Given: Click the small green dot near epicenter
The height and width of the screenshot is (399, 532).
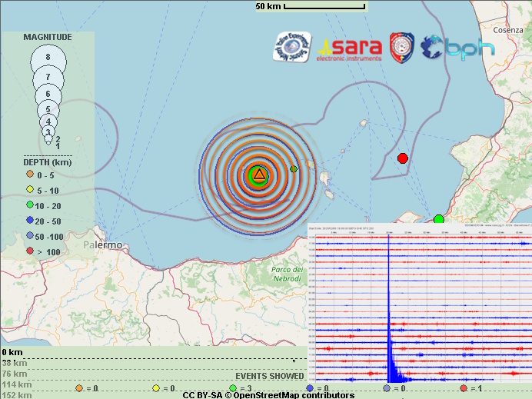Looking at the screenshot, I should 293,168.
